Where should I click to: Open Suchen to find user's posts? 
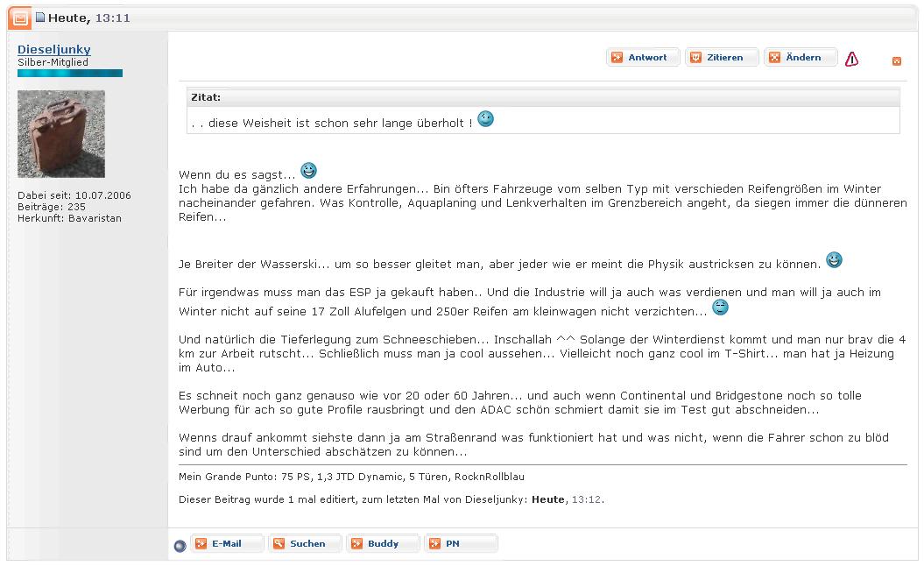pyautogui.click(x=305, y=544)
